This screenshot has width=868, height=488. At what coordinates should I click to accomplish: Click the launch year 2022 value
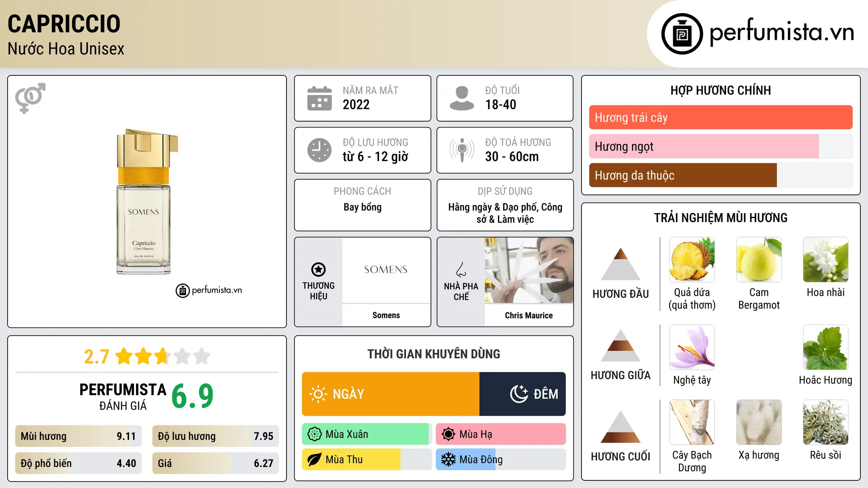(x=356, y=105)
